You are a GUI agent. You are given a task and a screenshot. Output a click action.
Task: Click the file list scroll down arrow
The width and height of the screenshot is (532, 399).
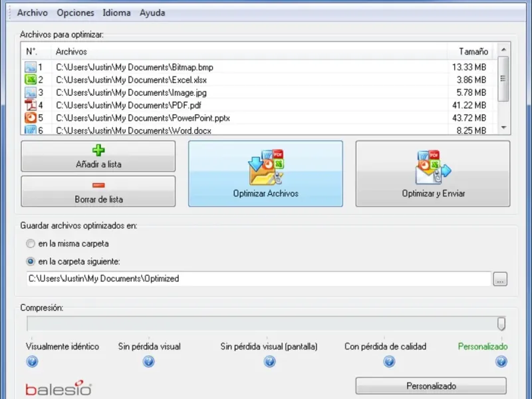coord(503,128)
